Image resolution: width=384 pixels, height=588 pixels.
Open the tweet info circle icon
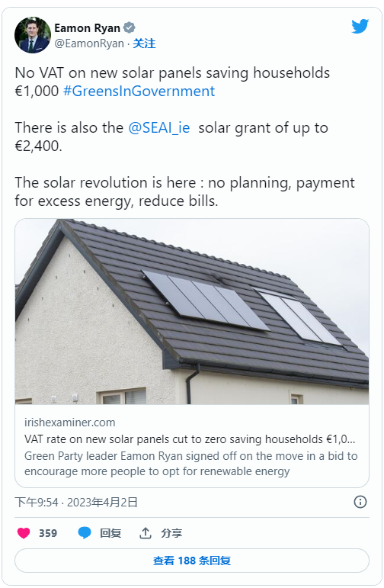click(360, 502)
